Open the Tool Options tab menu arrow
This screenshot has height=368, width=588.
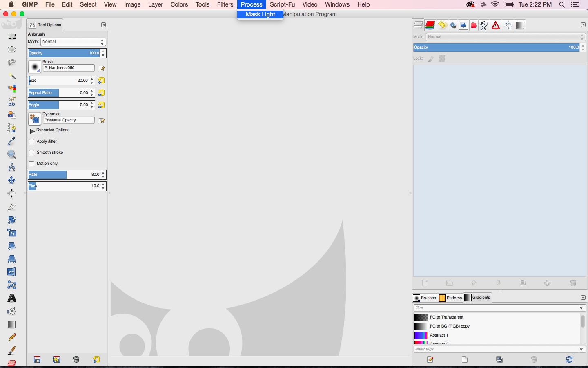(103, 25)
